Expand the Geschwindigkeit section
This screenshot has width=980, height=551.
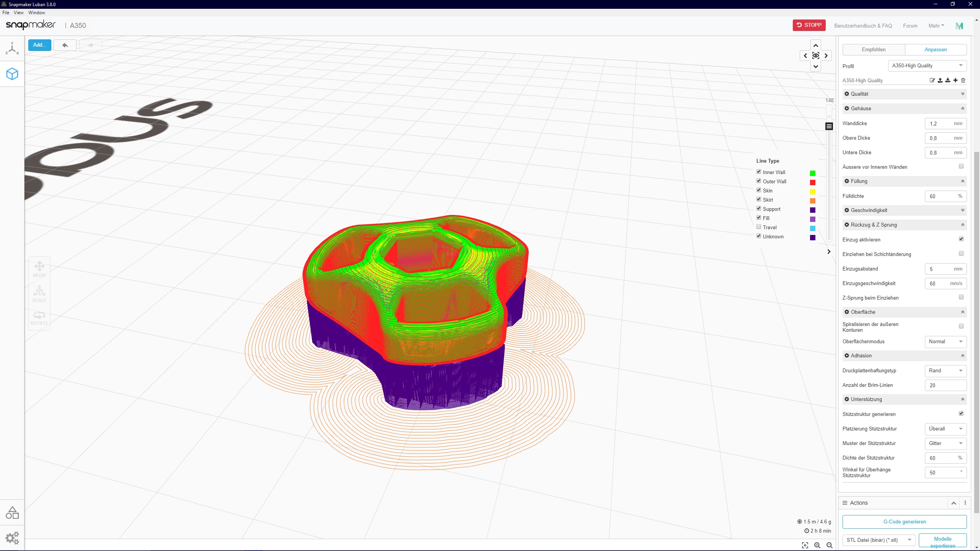[905, 210]
